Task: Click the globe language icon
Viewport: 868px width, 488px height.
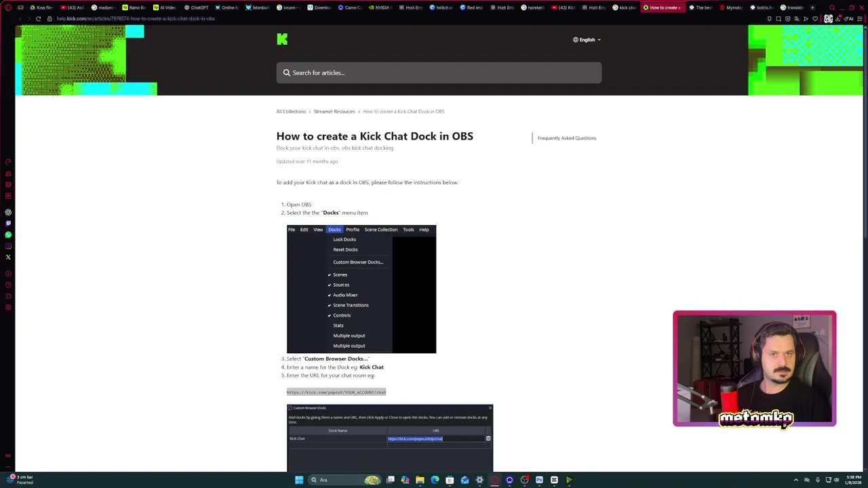Action: [575, 39]
